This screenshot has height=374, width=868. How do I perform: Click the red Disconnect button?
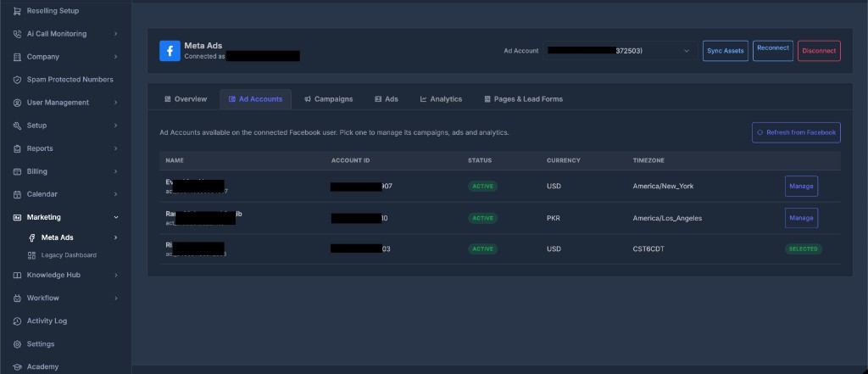[819, 50]
